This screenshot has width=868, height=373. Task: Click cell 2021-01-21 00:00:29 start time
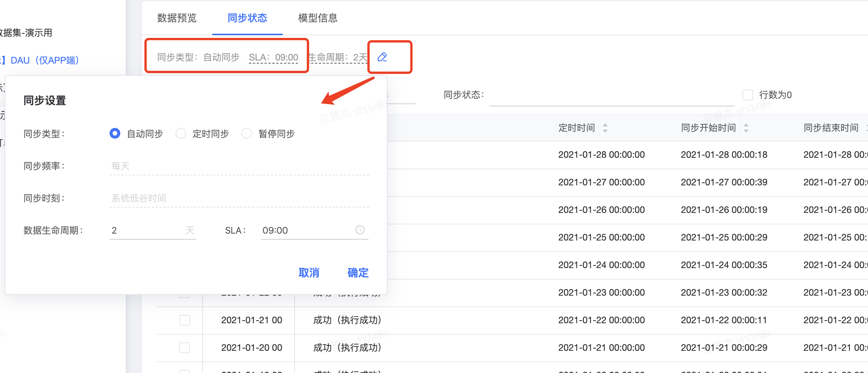pyautogui.click(x=724, y=348)
